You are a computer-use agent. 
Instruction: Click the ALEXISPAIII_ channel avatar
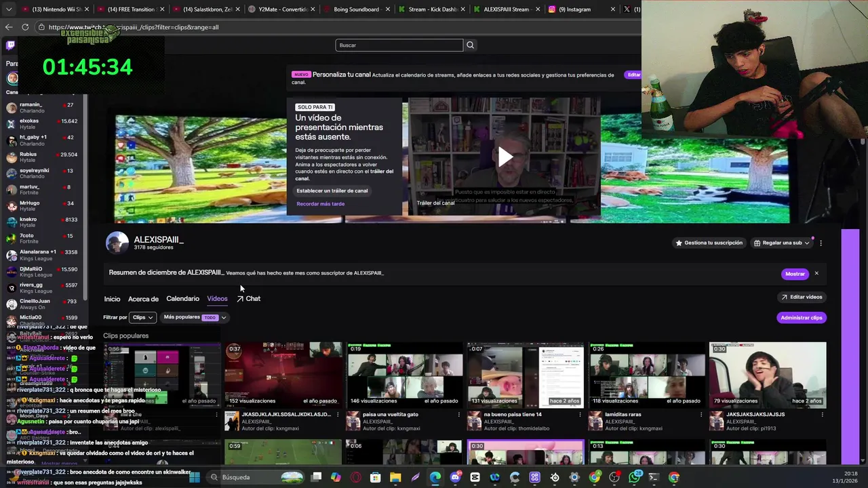tap(117, 243)
